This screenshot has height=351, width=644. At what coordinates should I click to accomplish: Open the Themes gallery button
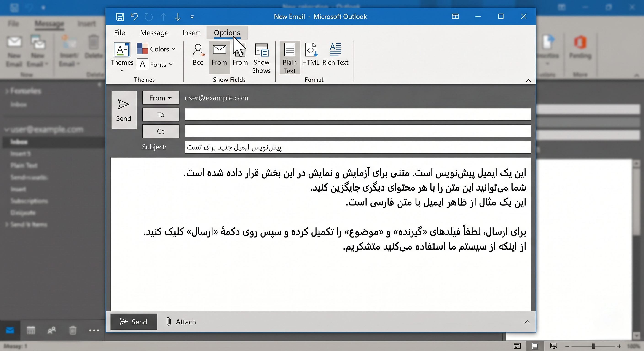point(122,57)
